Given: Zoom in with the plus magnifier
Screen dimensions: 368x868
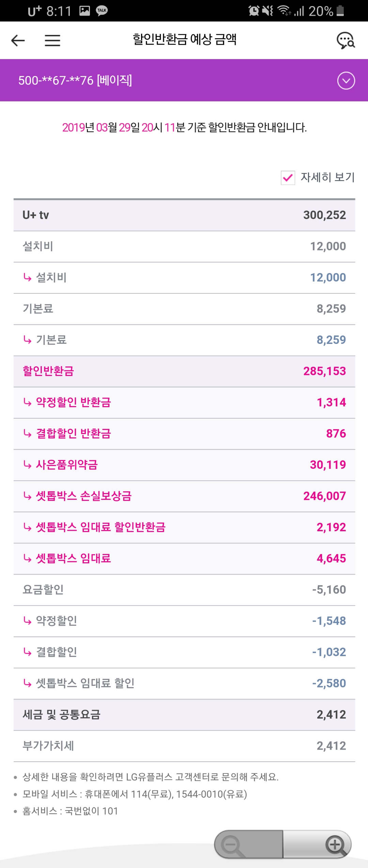Looking at the screenshot, I should pos(335,845).
